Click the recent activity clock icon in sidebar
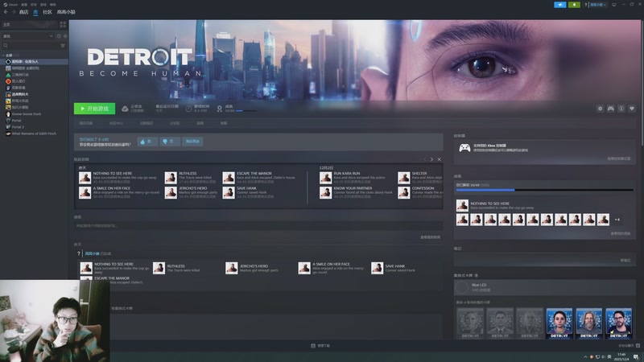644x362 pixels. [59, 36]
